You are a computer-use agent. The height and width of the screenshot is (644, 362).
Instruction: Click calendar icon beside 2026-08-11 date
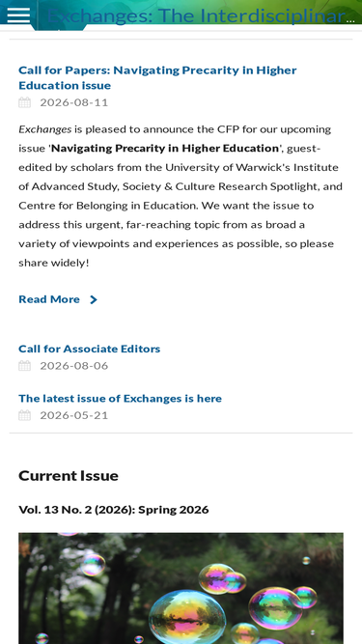click(x=25, y=102)
